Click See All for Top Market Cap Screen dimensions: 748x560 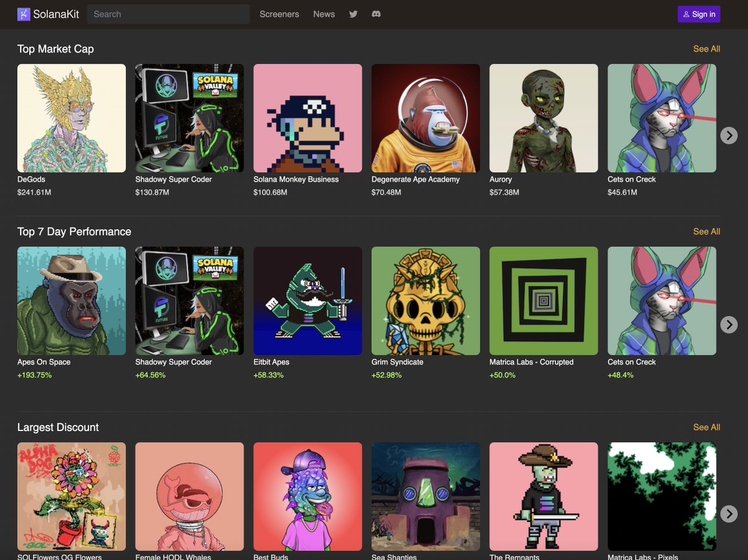[707, 49]
